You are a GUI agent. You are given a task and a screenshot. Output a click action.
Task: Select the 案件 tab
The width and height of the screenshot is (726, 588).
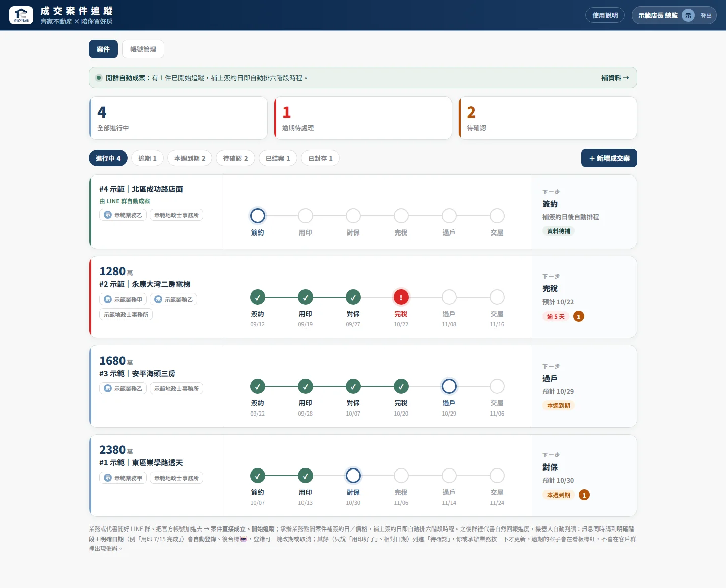tap(103, 49)
